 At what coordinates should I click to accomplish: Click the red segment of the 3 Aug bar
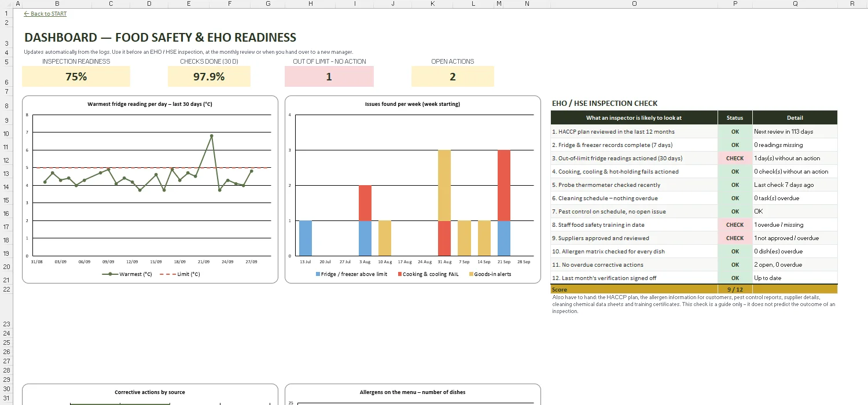click(x=365, y=203)
